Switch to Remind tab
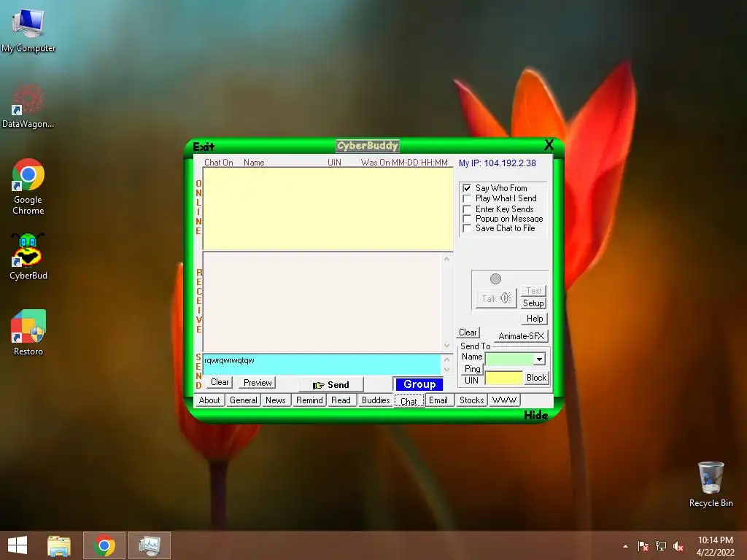Image resolution: width=747 pixels, height=560 pixels. pos(309,400)
